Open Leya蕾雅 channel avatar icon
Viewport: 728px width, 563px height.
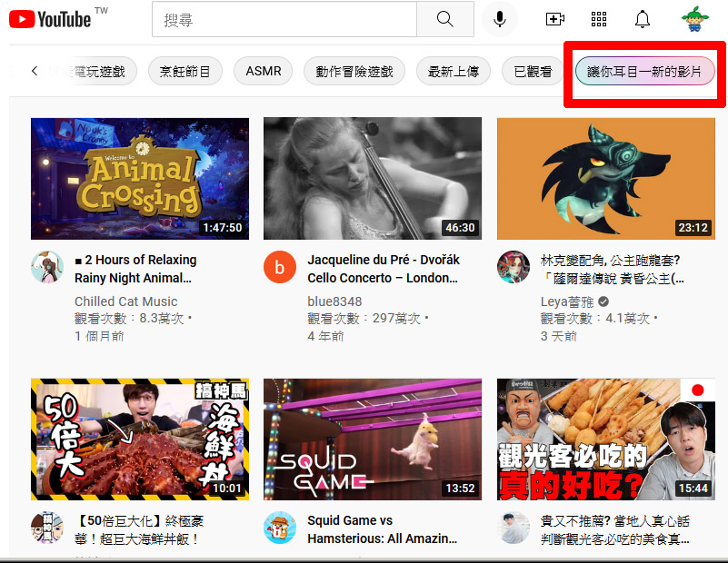click(x=514, y=267)
